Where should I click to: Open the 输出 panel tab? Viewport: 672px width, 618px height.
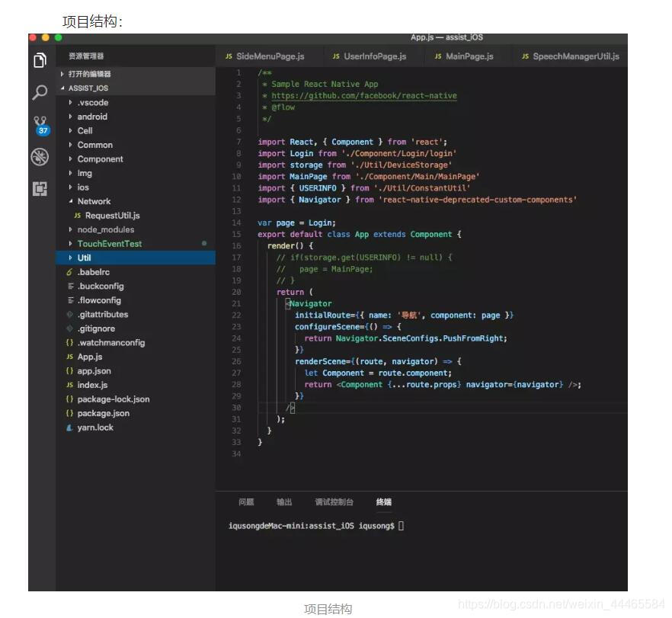click(x=284, y=502)
